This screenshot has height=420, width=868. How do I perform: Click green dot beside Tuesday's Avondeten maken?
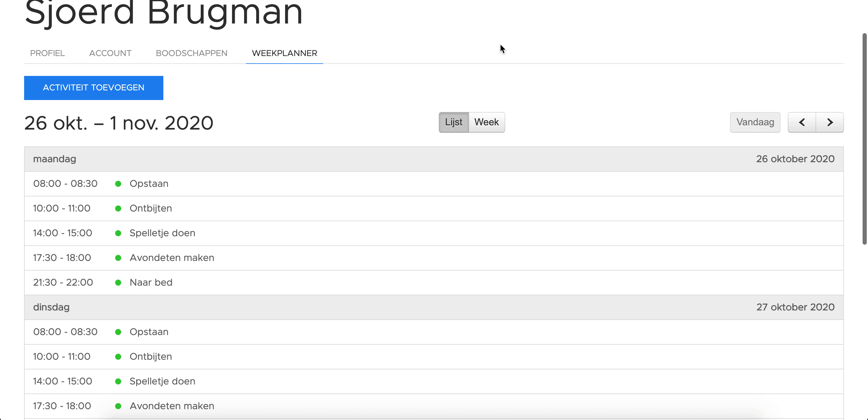point(118,406)
